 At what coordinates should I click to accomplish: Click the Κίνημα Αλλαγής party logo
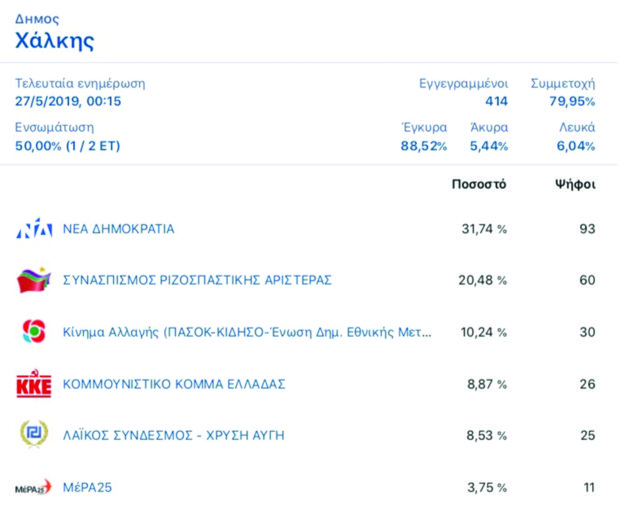pyautogui.click(x=33, y=331)
